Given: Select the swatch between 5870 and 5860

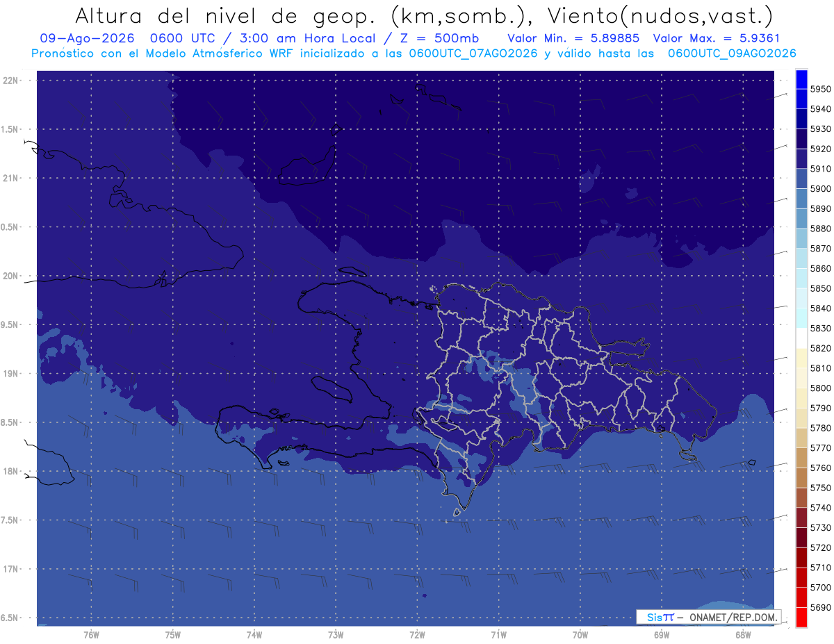Looking at the screenshot, I should click(801, 258).
